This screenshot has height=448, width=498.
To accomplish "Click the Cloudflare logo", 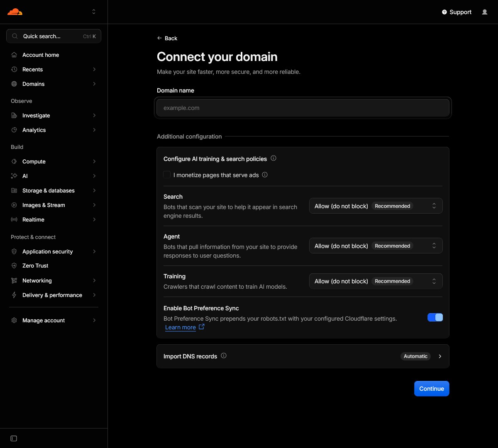I will [x=15, y=12].
